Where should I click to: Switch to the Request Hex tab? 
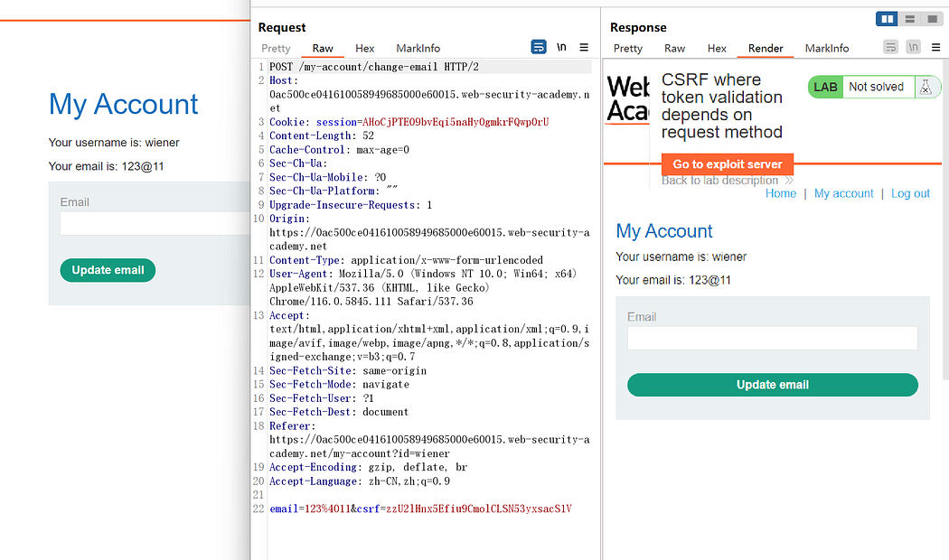coord(365,48)
